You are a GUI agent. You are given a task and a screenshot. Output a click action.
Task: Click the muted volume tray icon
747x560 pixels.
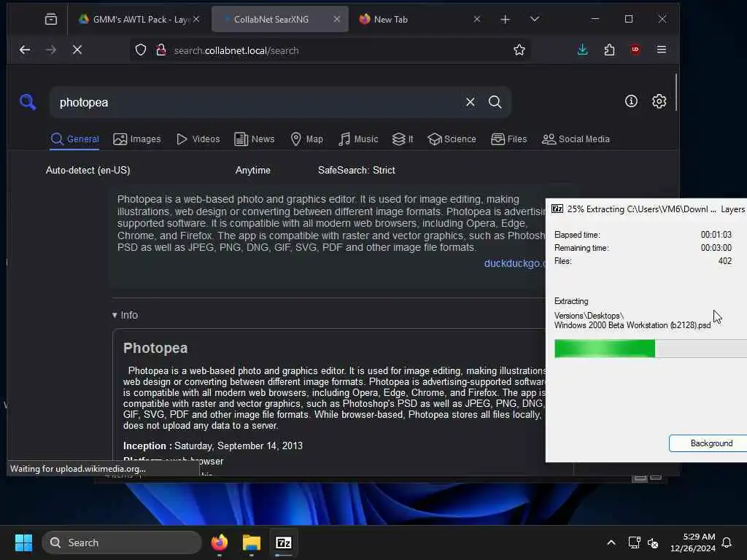pos(653,542)
